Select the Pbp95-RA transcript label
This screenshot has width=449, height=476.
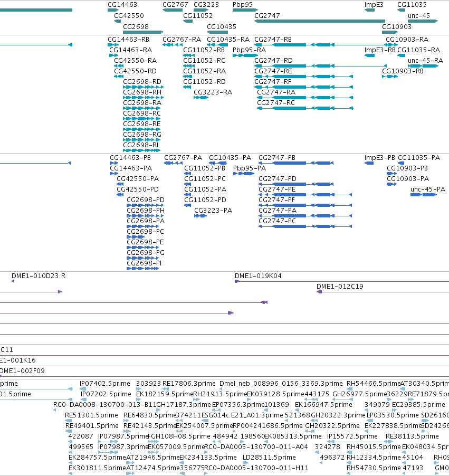pyautogui.click(x=249, y=50)
